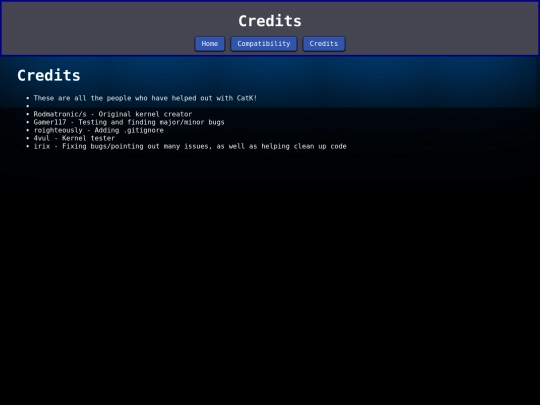Click the Gamer117 testing credit line
540x405 pixels.
129,122
